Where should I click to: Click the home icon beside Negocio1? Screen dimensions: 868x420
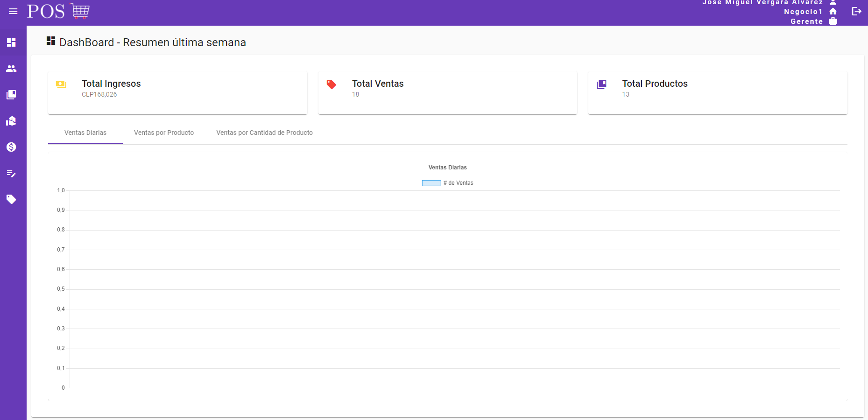click(833, 12)
